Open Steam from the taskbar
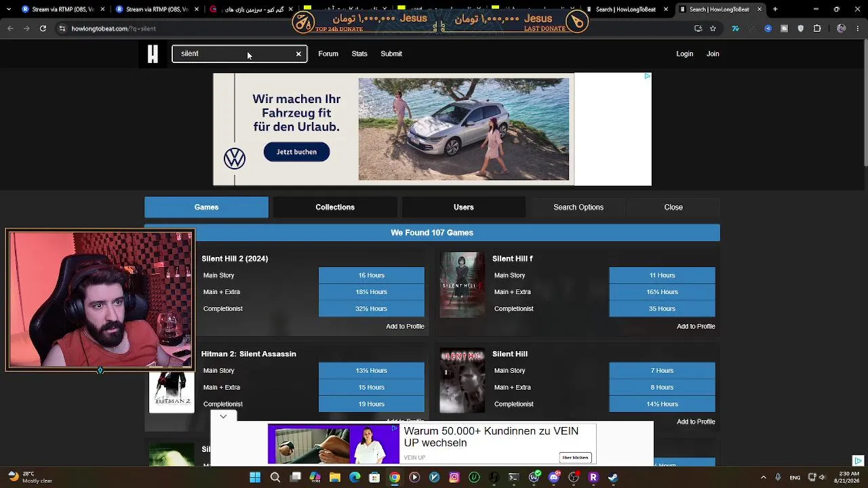This screenshot has width=868, height=488. click(x=613, y=477)
